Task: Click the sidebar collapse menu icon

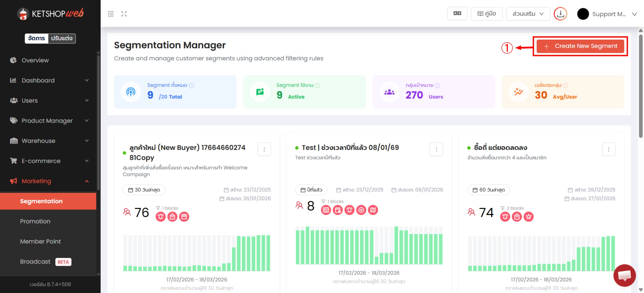Action: pyautogui.click(x=111, y=14)
